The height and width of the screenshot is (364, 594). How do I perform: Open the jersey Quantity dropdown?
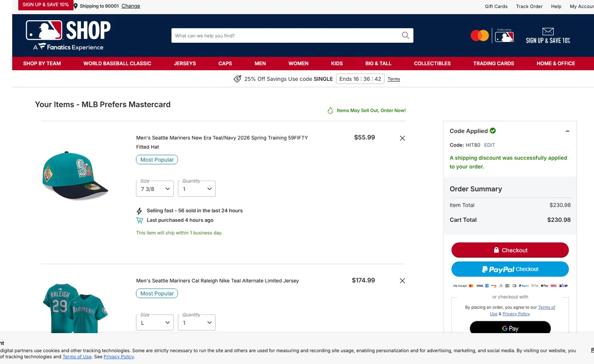tap(197, 323)
